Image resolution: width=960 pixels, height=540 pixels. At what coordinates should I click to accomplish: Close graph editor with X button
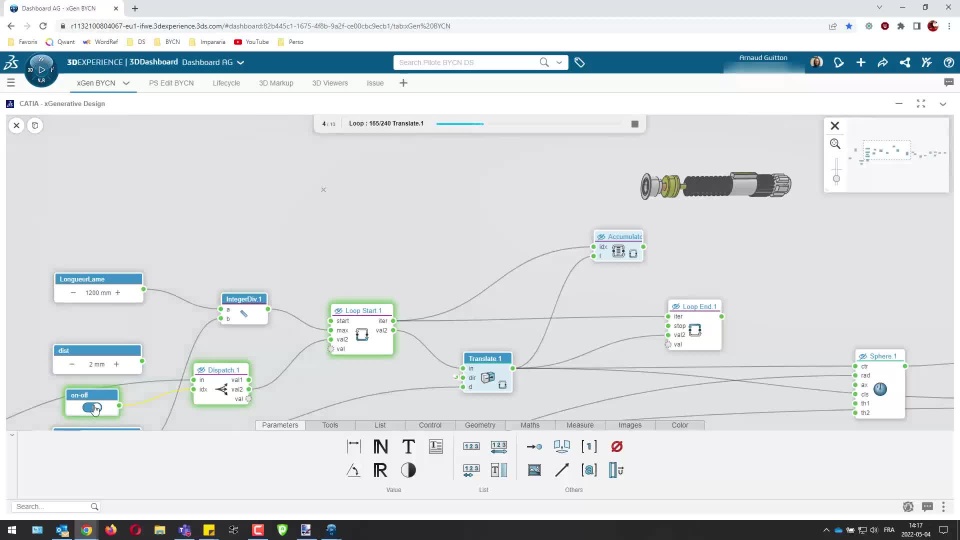[17, 126]
